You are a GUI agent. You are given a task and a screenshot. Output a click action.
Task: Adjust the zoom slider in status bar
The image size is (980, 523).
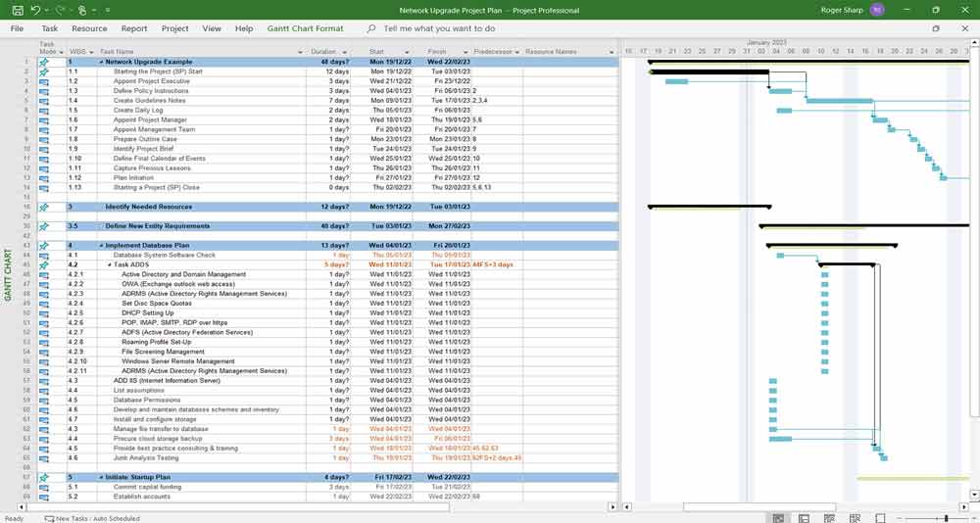pyautogui.click(x=946, y=518)
